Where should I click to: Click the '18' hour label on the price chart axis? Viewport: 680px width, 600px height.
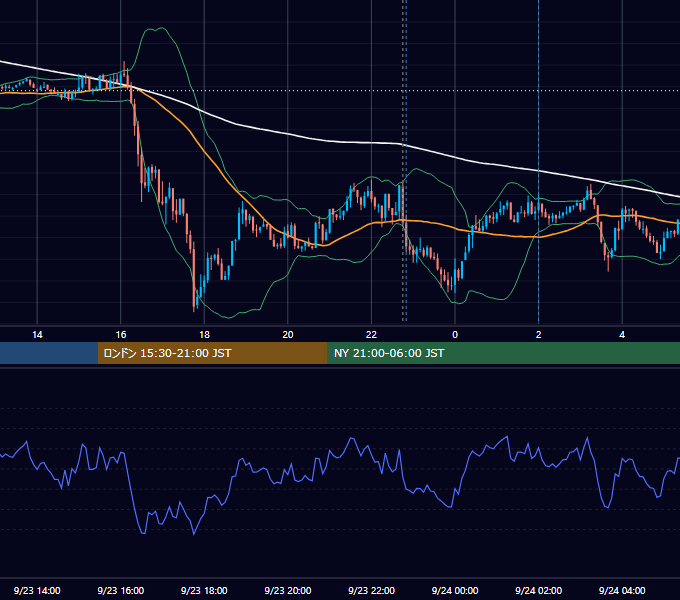point(204,335)
